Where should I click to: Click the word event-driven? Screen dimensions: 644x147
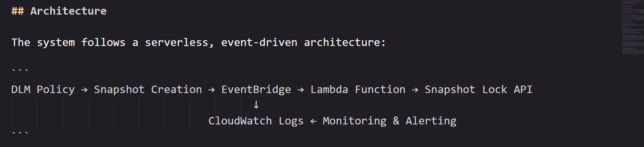259,42
